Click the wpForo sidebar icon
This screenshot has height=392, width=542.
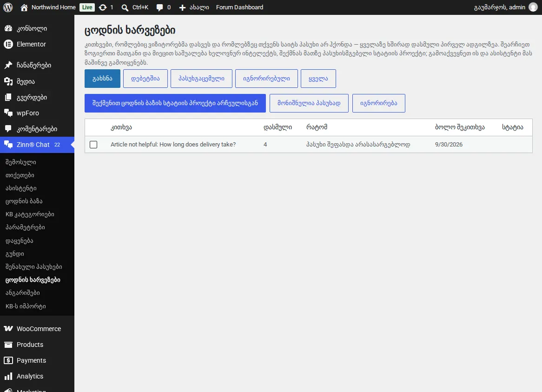(x=8, y=113)
